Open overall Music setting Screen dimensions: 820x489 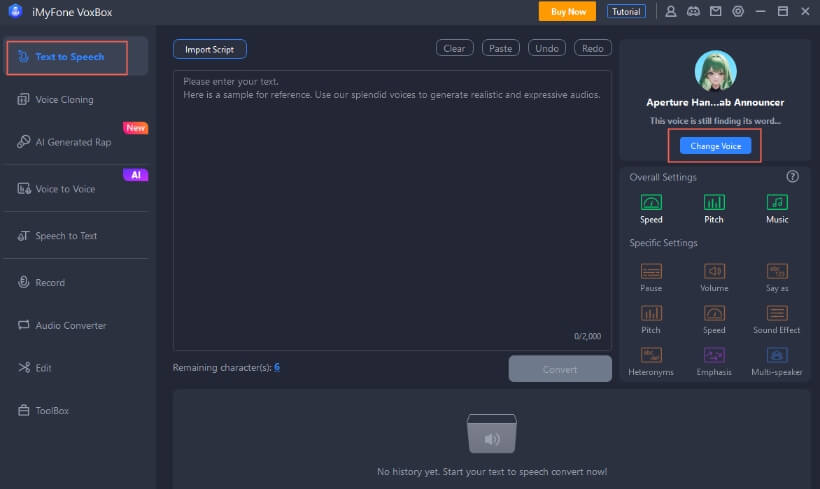click(777, 208)
